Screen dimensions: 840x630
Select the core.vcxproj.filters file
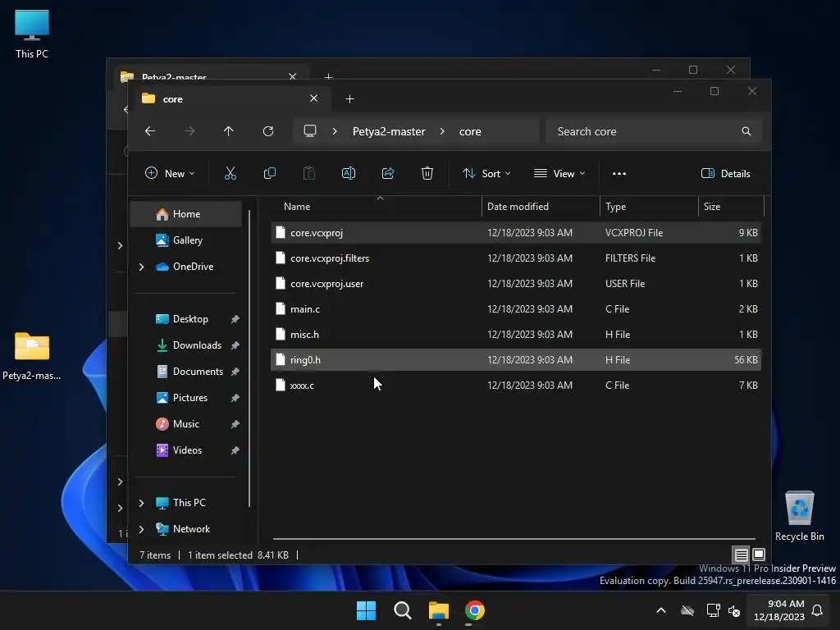point(515,258)
